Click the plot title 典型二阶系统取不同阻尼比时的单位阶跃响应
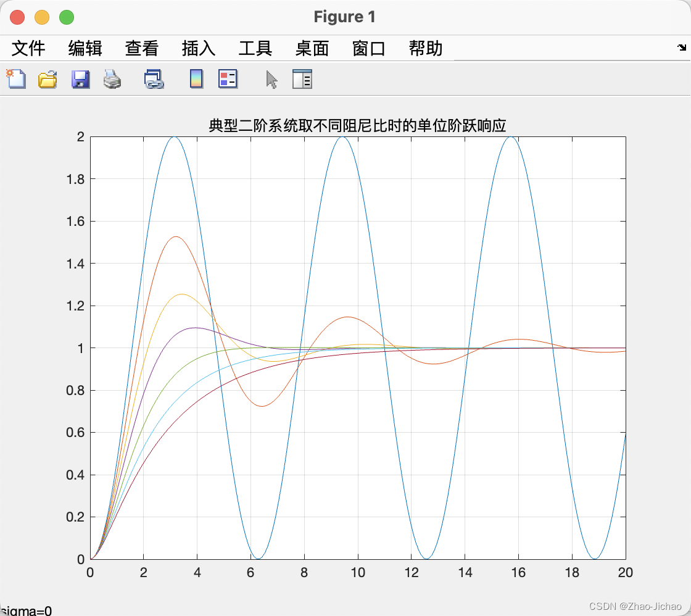The image size is (691, 616). coord(357,126)
